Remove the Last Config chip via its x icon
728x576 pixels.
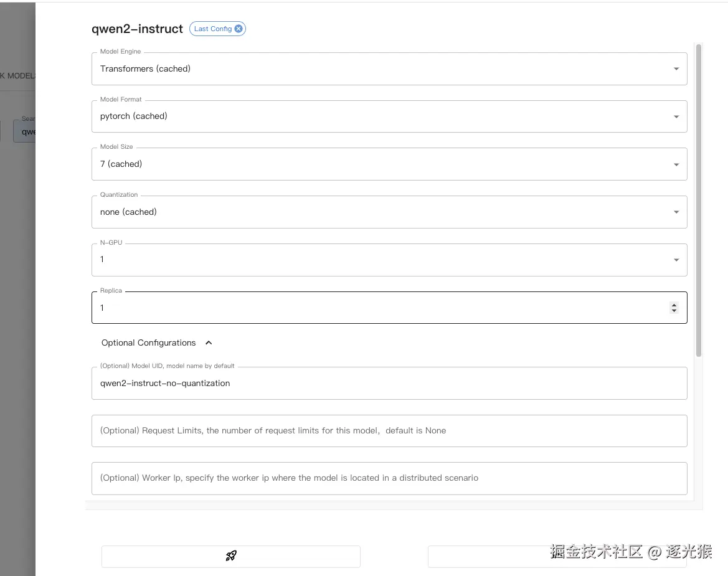[239, 29]
